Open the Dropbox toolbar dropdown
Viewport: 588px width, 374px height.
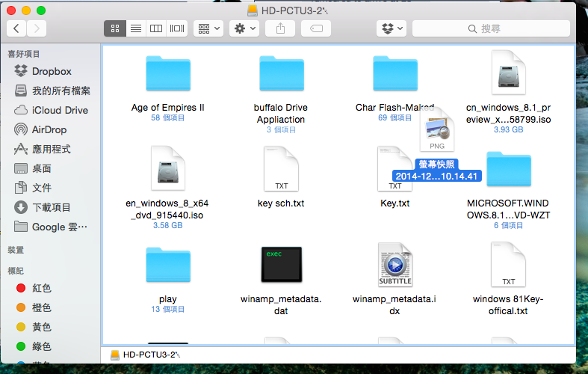tap(392, 28)
